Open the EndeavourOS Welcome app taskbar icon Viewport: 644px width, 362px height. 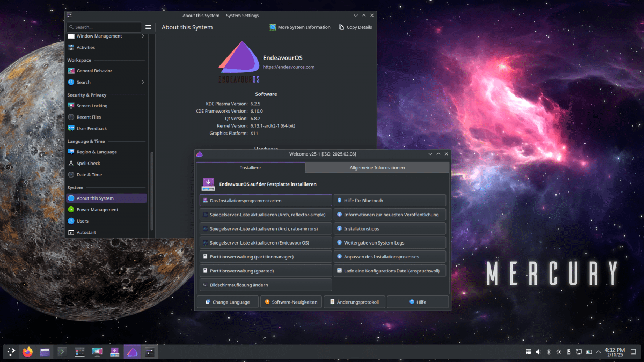[132, 352]
